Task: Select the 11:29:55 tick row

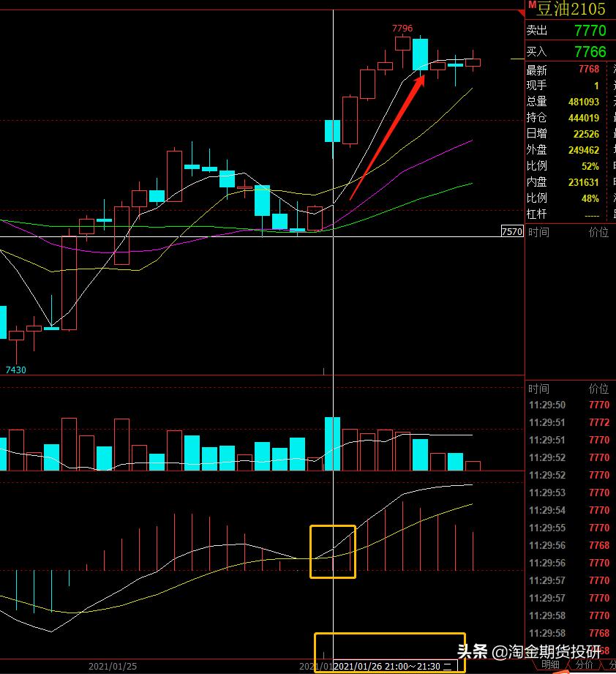Action: click(569, 528)
